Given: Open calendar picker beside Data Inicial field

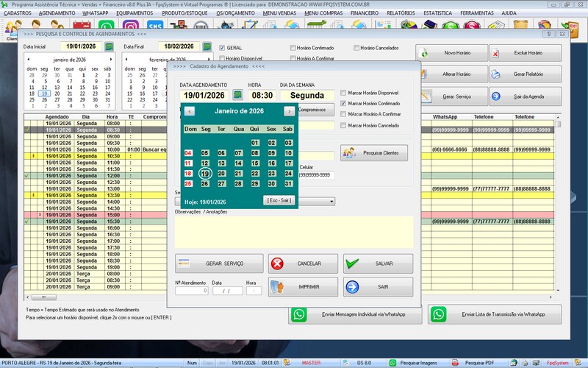Looking at the screenshot, I should 109,46.
